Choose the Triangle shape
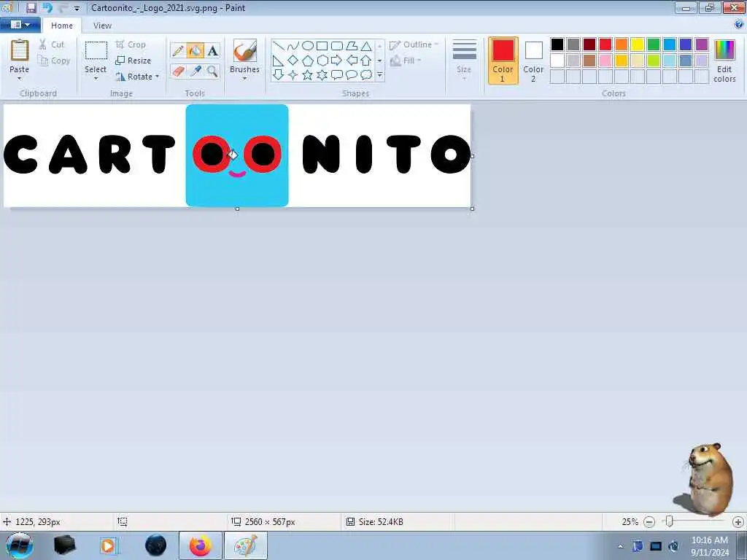Screen dimensions: 747x560 [x=366, y=46]
